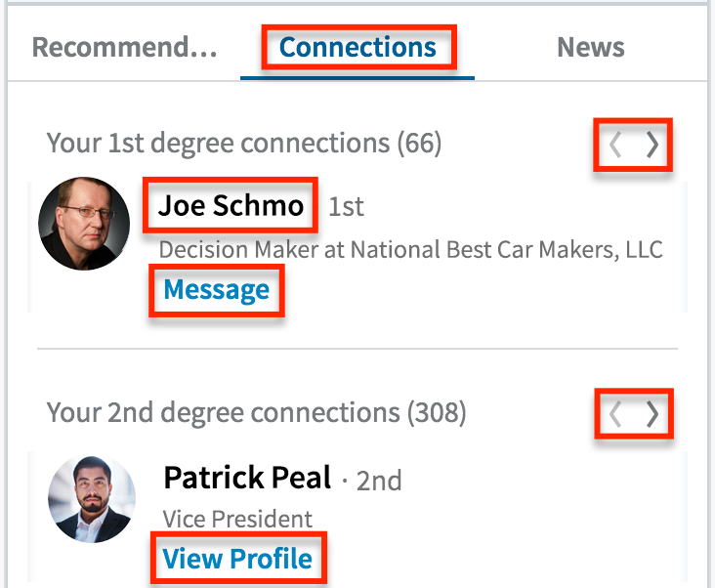This screenshot has height=588, width=715.
Task: Click the 1st degree connections heading
Action: pyautogui.click(x=244, y=144)
